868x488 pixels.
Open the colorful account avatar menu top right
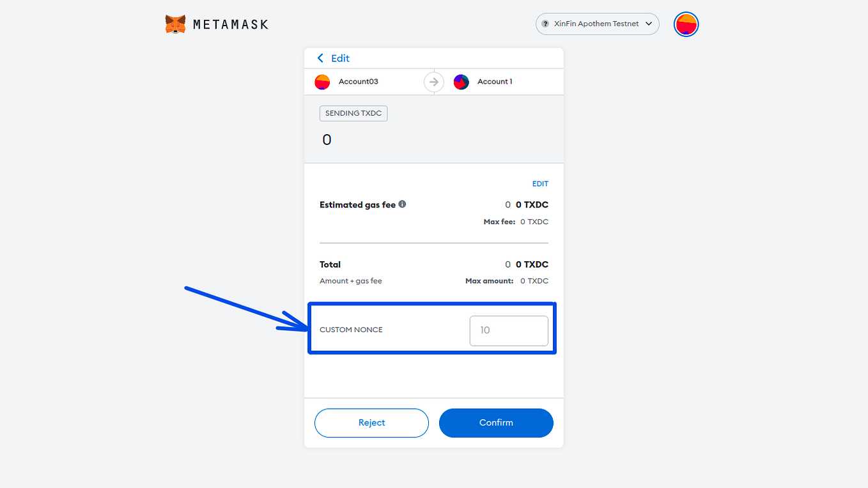click(686, 24)
